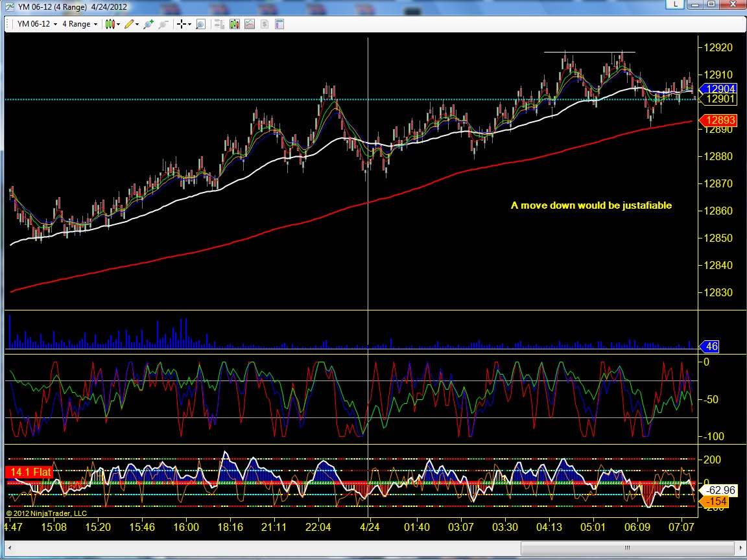
Task: Open the chart properties icon
Action: coord(279,24)
